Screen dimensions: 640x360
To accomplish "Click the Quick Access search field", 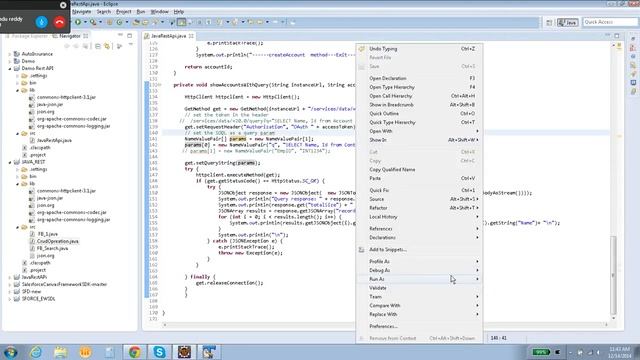I will 609,22.
